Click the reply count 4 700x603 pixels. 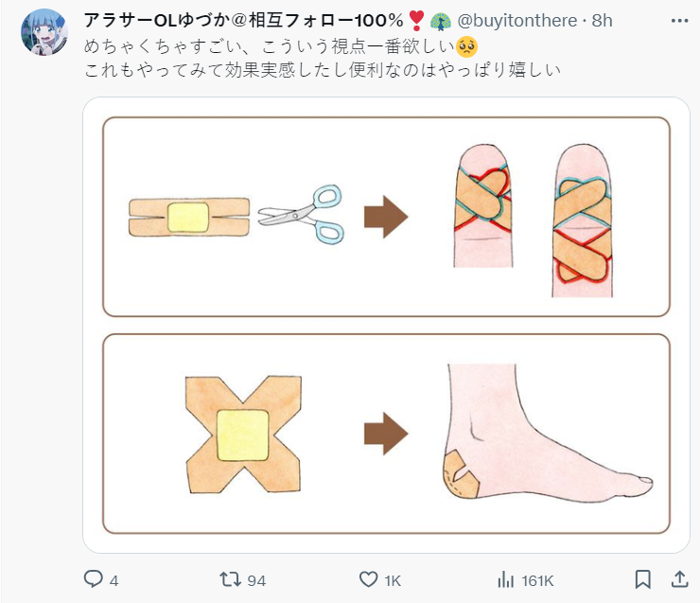coord(114,580)
